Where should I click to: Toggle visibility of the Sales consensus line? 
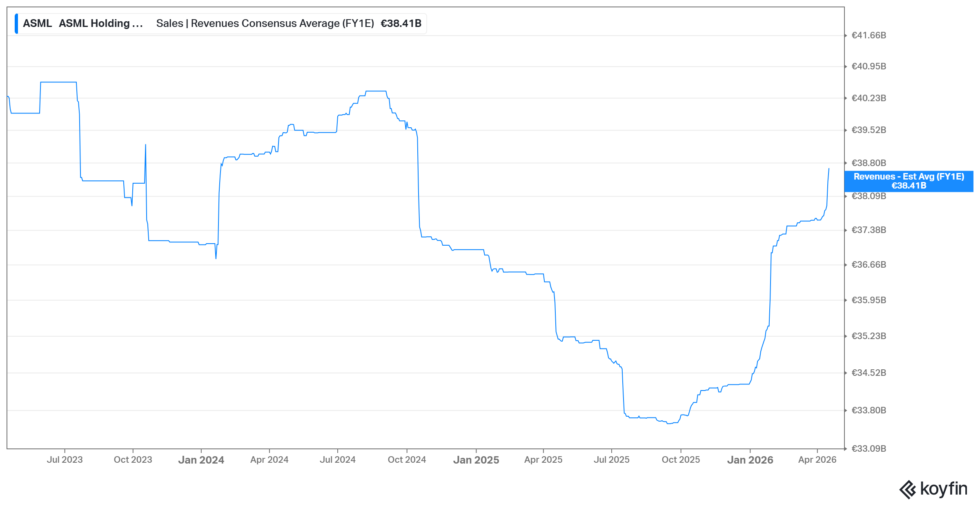coord(265,23)
